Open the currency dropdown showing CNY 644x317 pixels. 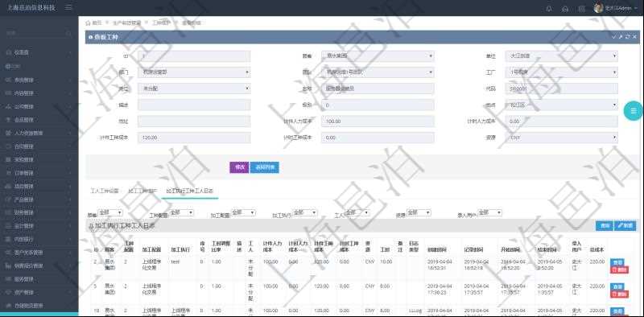561,138
